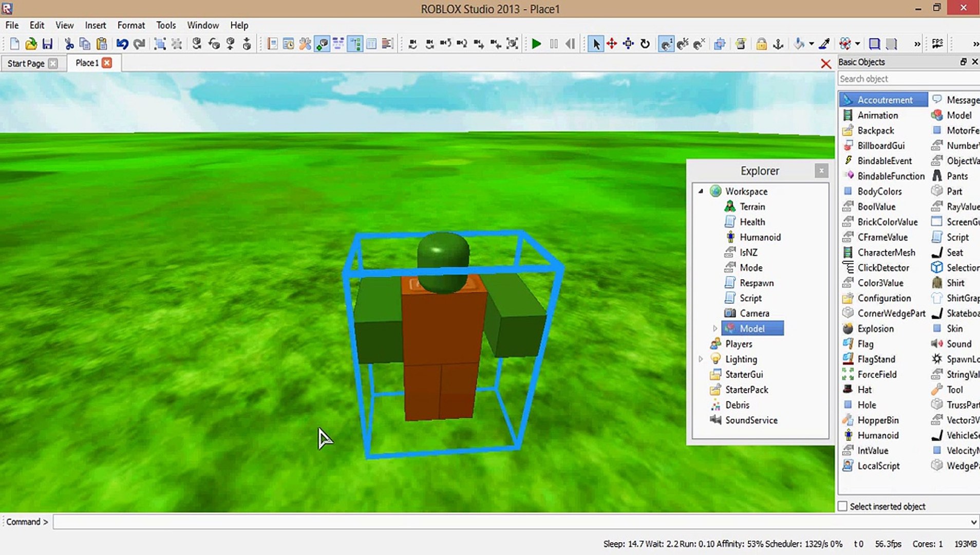Click the Save floppy disk icon
Viewport: 980px width, 555px height.
[x=47, y=44]
